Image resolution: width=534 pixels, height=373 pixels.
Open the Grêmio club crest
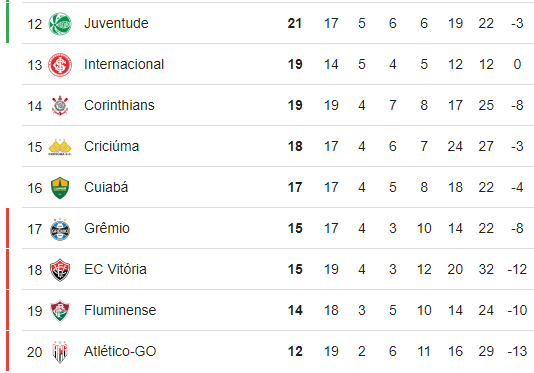(x=60, y=229)
